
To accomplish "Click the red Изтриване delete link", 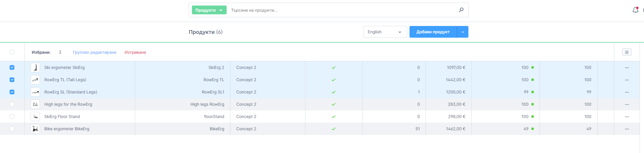I will pos(135,52).
